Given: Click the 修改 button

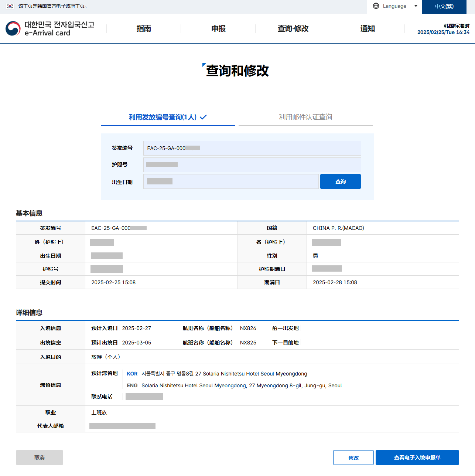Looking at the screenshot, I should [353, 458].
